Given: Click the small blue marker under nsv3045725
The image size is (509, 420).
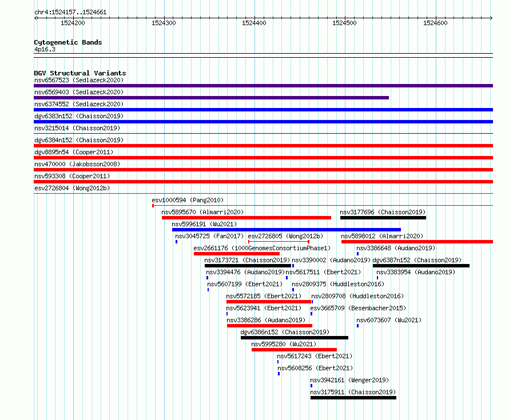Looking at the screenshot, I should pos(176,242).
